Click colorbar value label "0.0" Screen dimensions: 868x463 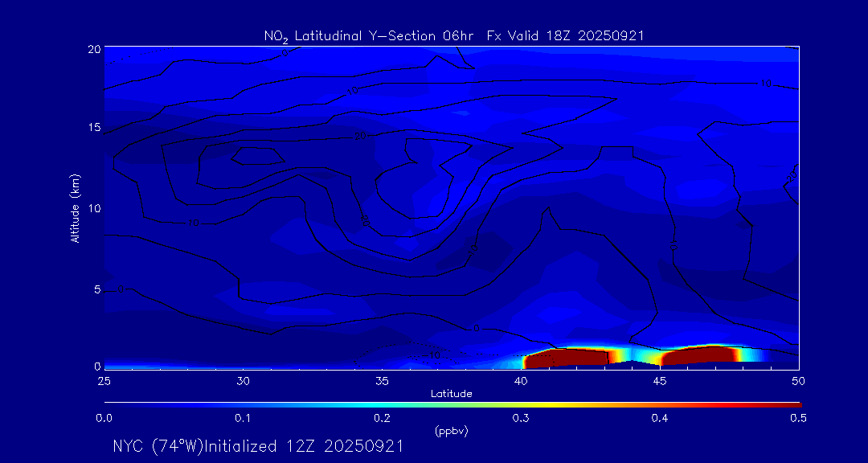coord(104,419)
